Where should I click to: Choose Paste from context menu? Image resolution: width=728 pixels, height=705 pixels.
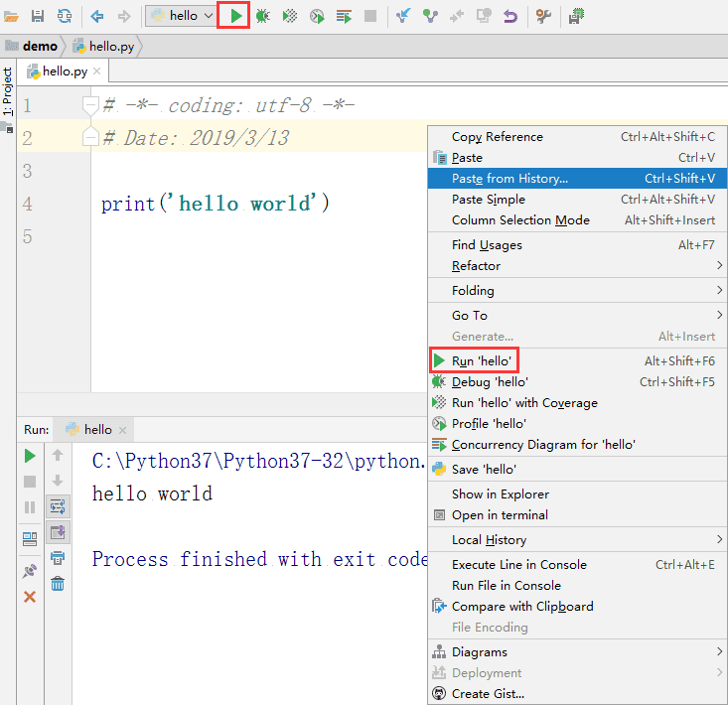click(577, 158)
